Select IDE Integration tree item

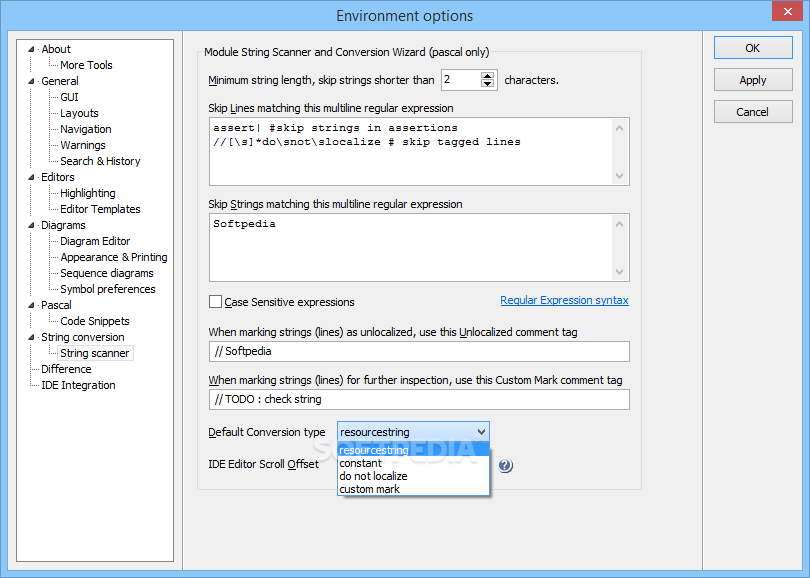click(x=78, y=385)
